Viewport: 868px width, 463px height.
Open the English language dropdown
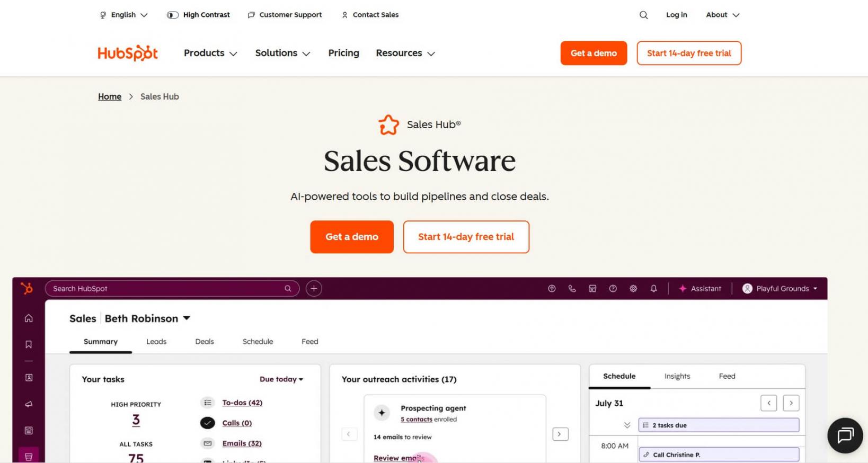(x=123, y=15)
